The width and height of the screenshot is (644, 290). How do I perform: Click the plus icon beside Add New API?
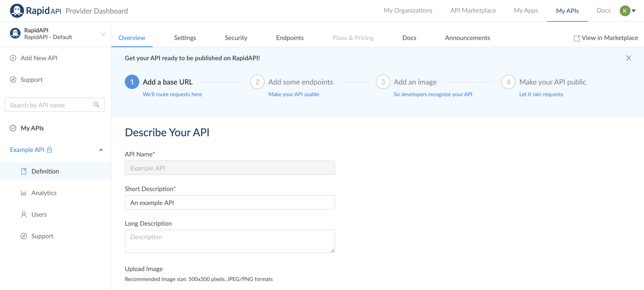tap(13, 58)
